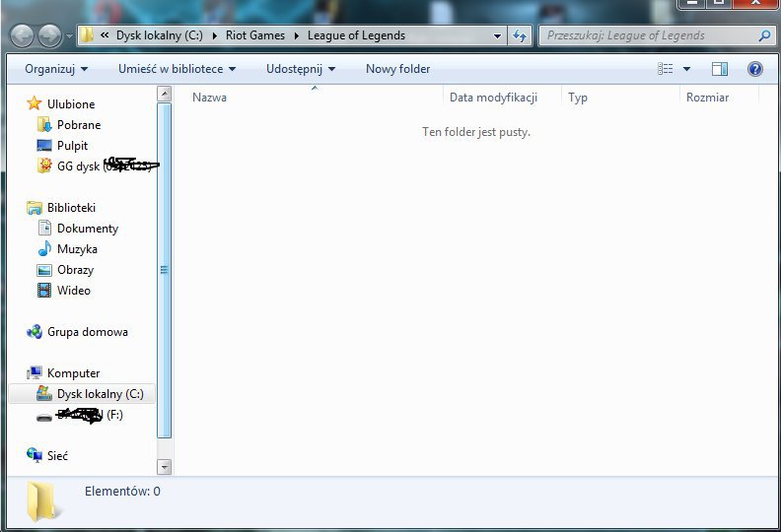Select Riot Games in address path
781x532 pixels.
point(255,35)
